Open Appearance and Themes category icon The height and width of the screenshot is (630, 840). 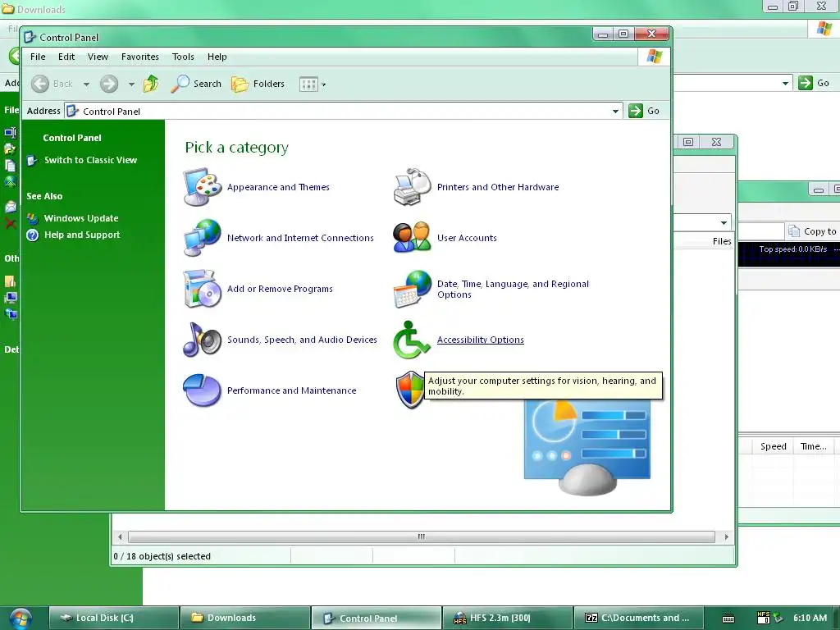tap(202, 187)
